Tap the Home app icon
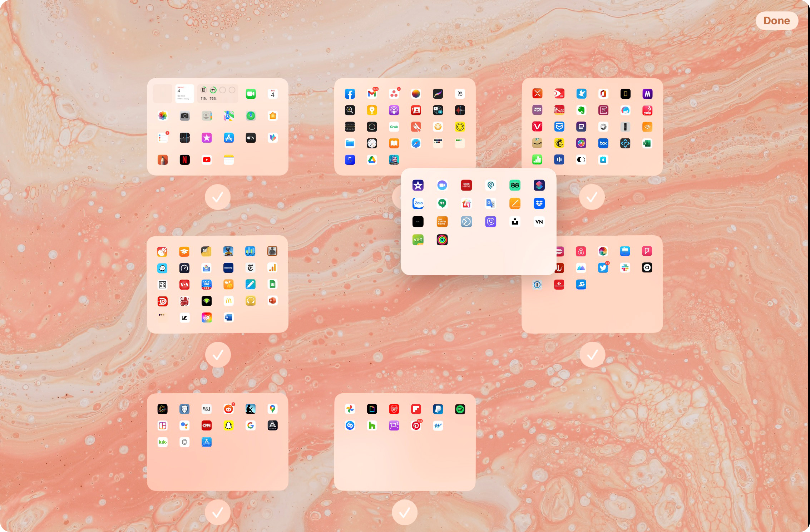810x532 pixels. tap(273, 116)
